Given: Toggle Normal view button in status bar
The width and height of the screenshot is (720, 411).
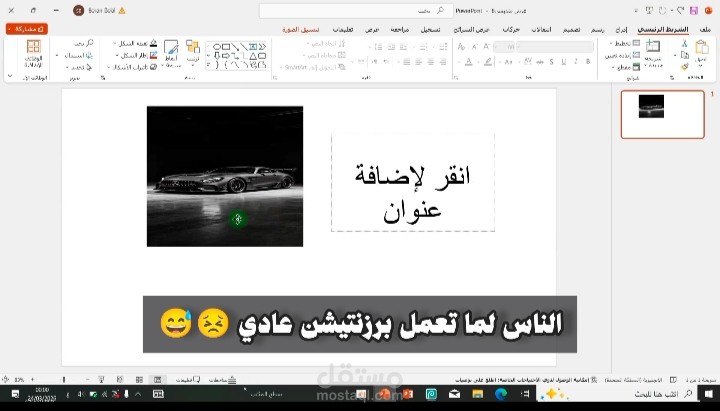Looking at the screenshot, I should point(158,380).
